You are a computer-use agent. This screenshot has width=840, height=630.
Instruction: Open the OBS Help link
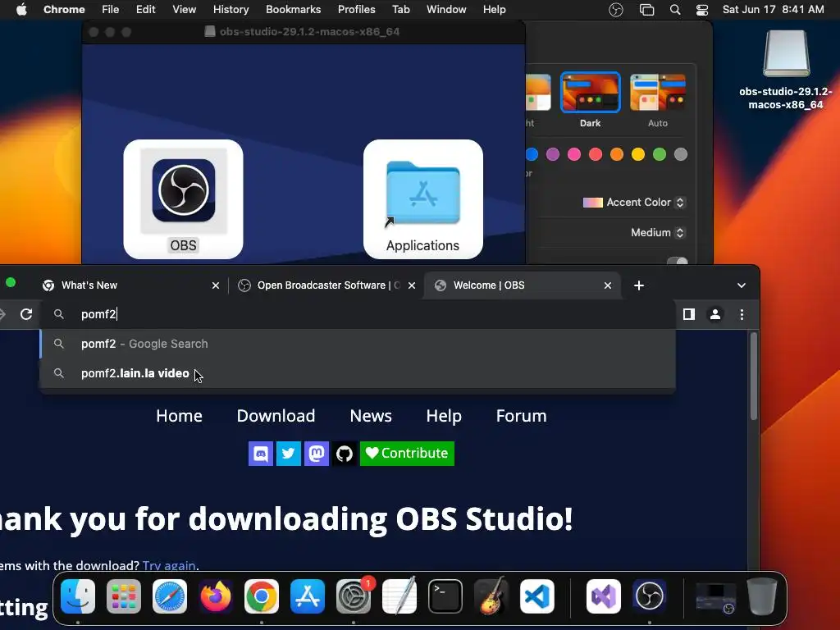tap(444, 416)
